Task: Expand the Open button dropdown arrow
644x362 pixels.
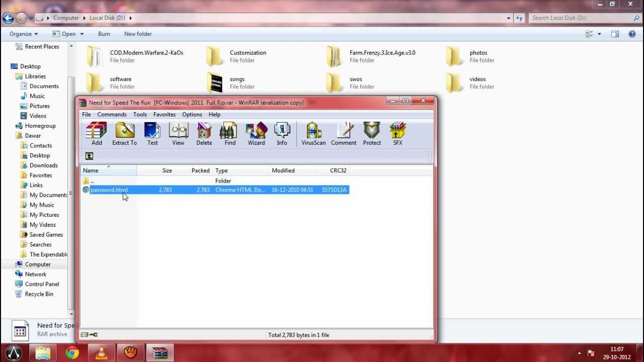Action: (82, 34)
